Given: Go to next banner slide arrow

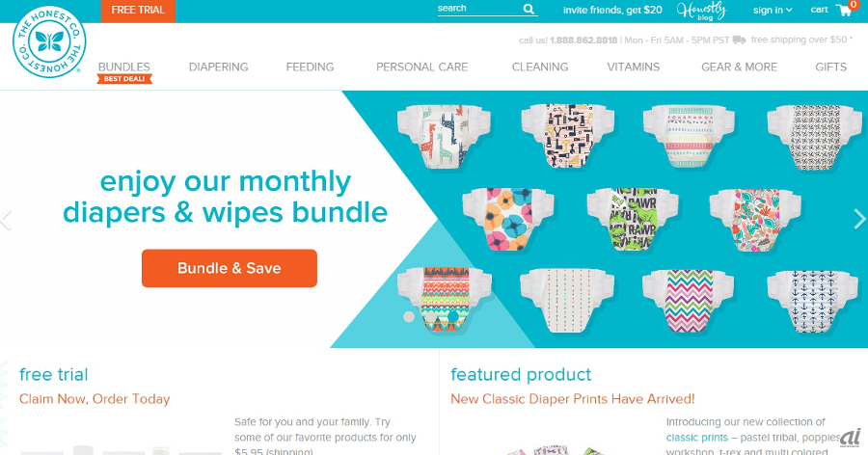Looking at the screenshot, I should tap(859, 219).
